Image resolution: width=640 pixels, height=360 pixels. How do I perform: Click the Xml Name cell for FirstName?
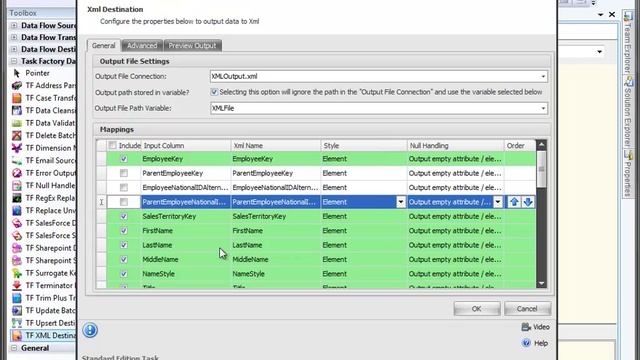276,231
